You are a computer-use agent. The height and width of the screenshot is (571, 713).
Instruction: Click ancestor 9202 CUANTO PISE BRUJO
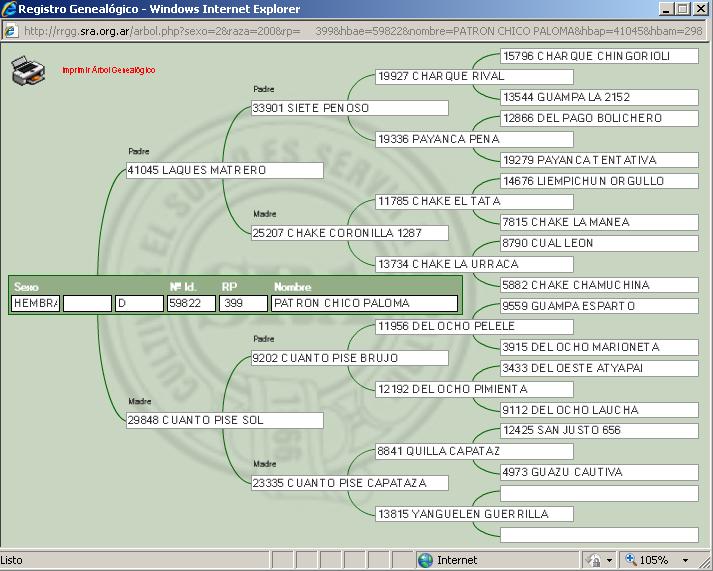click(x=349, y=358)
